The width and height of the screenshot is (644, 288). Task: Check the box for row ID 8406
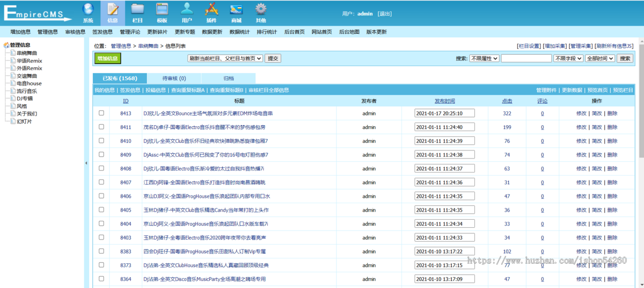point(101,196)
